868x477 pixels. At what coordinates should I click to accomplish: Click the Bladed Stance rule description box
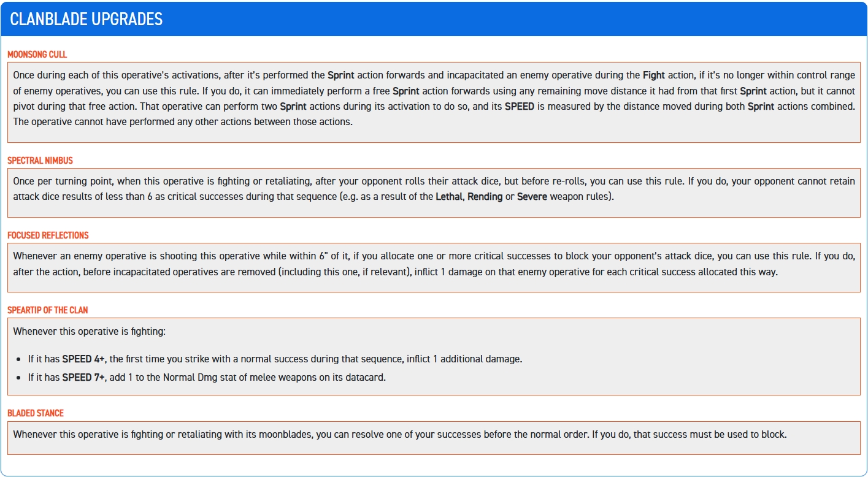click(x=434, y=438)
